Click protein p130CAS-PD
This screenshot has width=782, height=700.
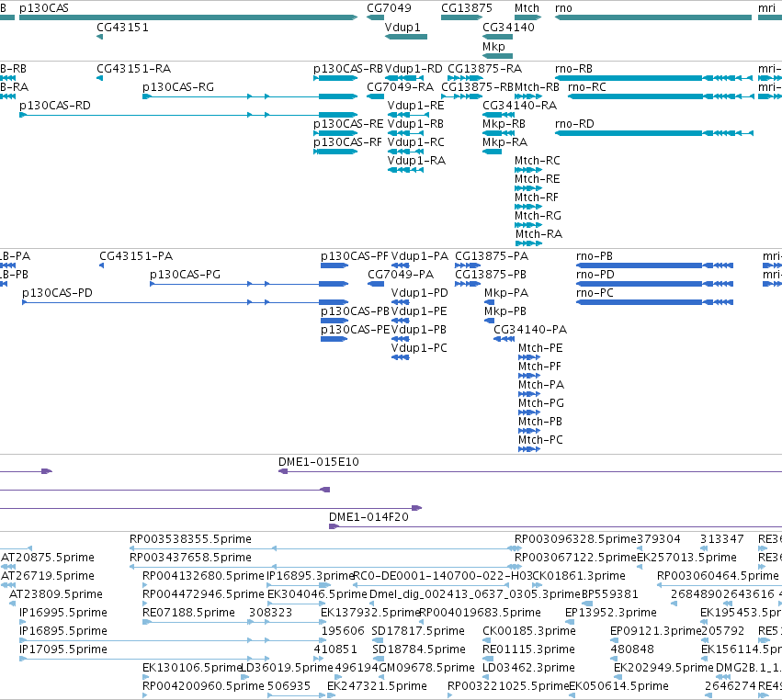coord(57,293)
